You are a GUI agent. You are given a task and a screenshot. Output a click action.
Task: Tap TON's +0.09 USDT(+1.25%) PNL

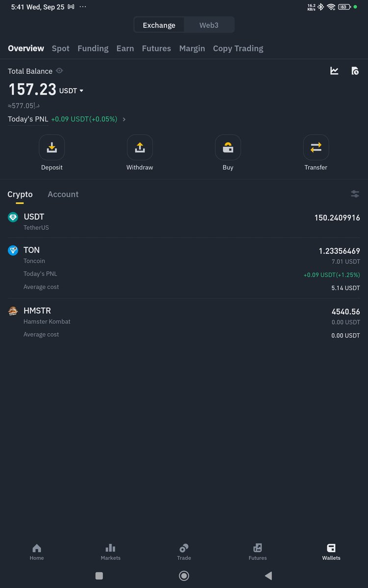pos(332,275)
